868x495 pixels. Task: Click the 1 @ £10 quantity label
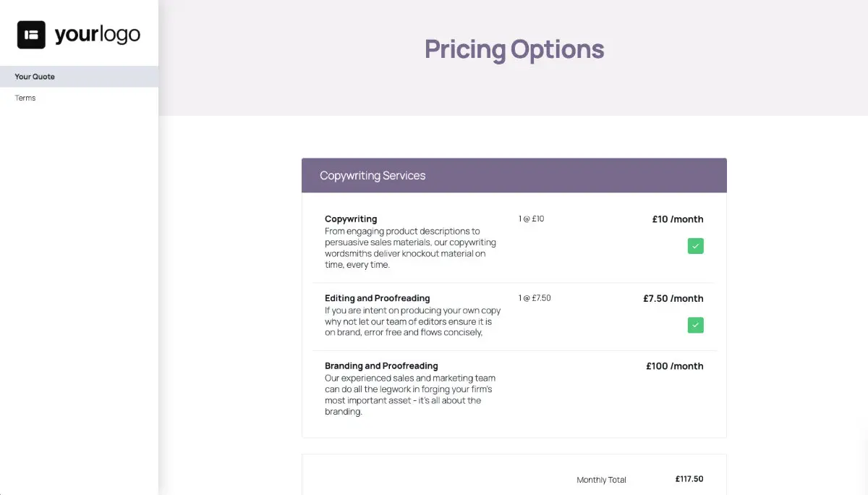[x=532, y=219]
